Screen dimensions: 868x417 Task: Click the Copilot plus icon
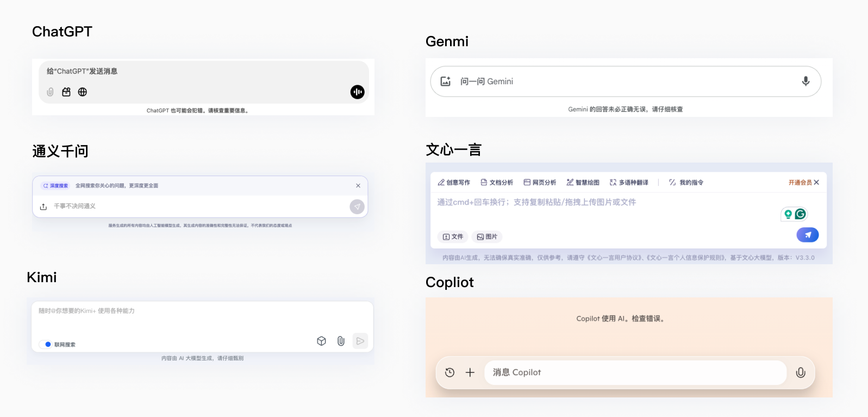pos(470,372)
